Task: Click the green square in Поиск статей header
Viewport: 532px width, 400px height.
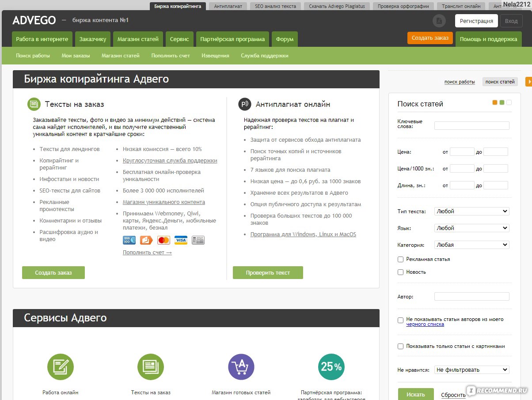Action: (x=502, y=102)
